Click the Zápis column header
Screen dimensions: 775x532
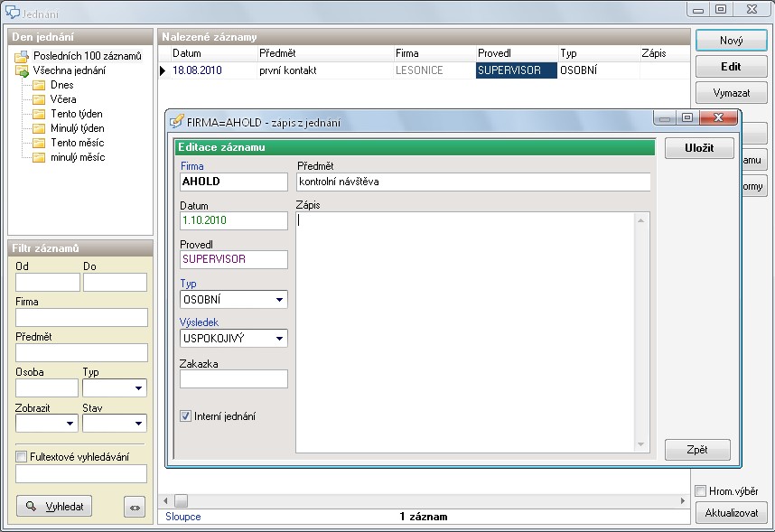point(664,53)
